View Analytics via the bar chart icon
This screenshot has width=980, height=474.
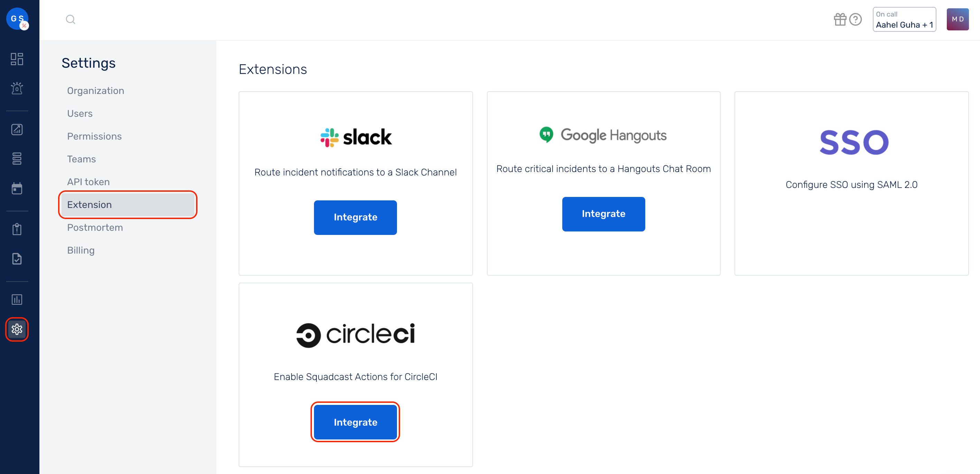pyautogui.click(x=17, y=299)
